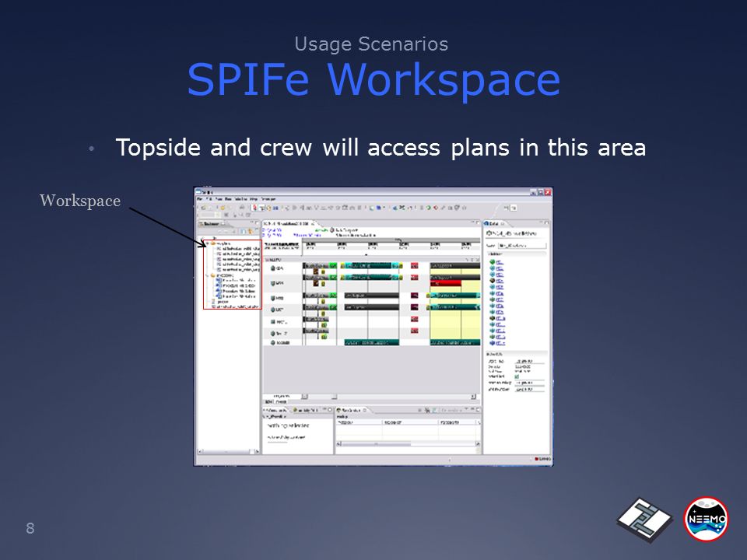Click the Name field in Detail panel
This screenshot has width=747, height=560.
point(521,245)
